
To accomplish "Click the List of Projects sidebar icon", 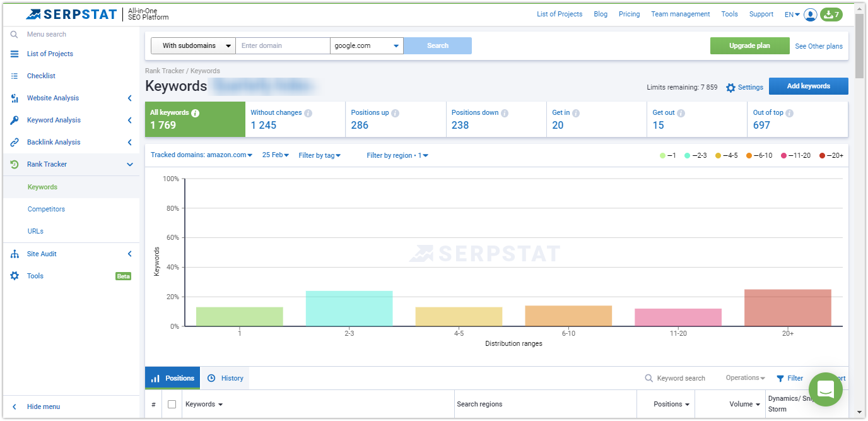I will pyautogui.click(x=15, y=54).
